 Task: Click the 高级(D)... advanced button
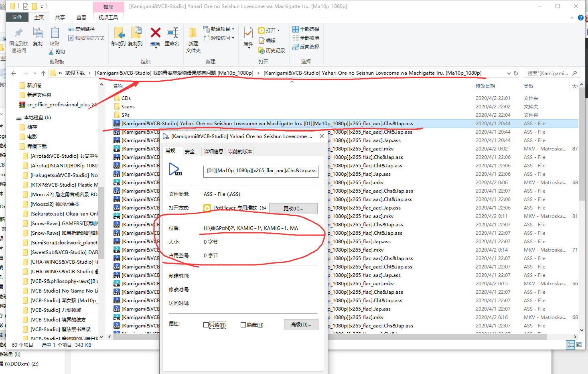coord(301,325)
